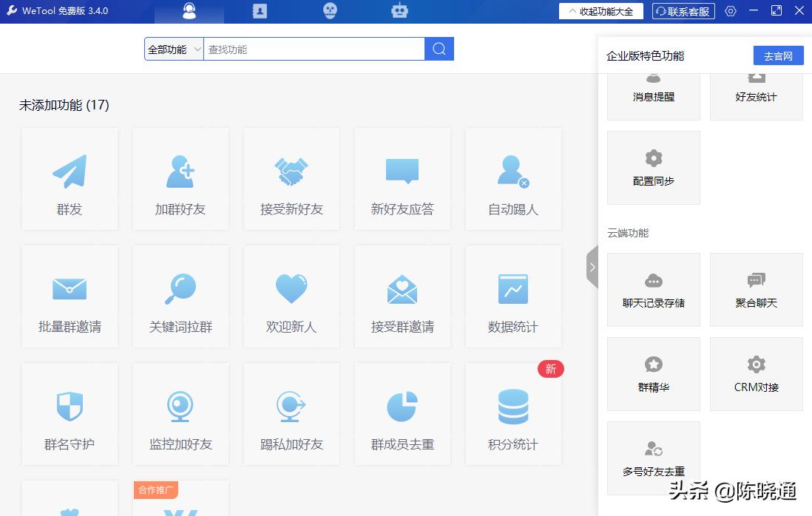Open the 聚合聊天 cloud feature

click(756, 290)
